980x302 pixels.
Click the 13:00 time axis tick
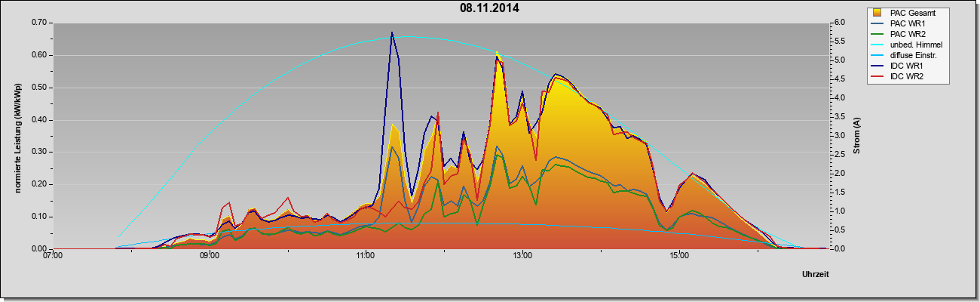tap(522, 257)
